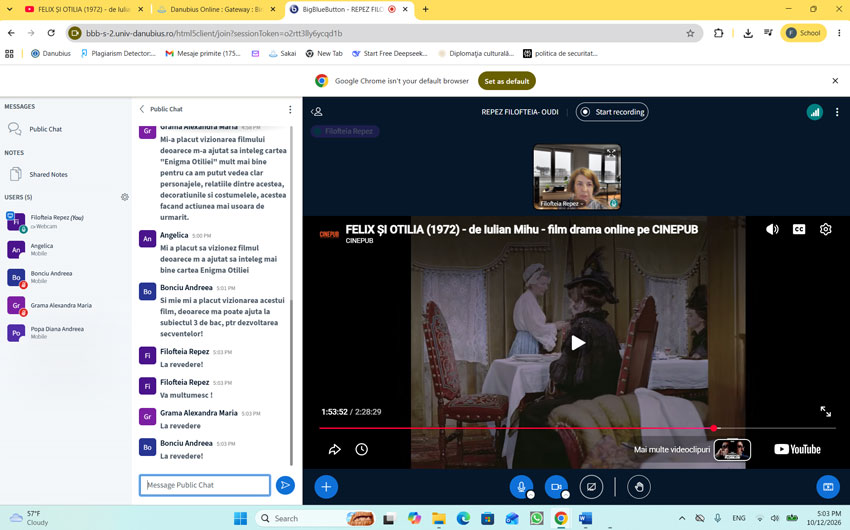Open Chrome apps grid in bookmarks bar
Screen dimensions: 850x530
click(9, 53)
